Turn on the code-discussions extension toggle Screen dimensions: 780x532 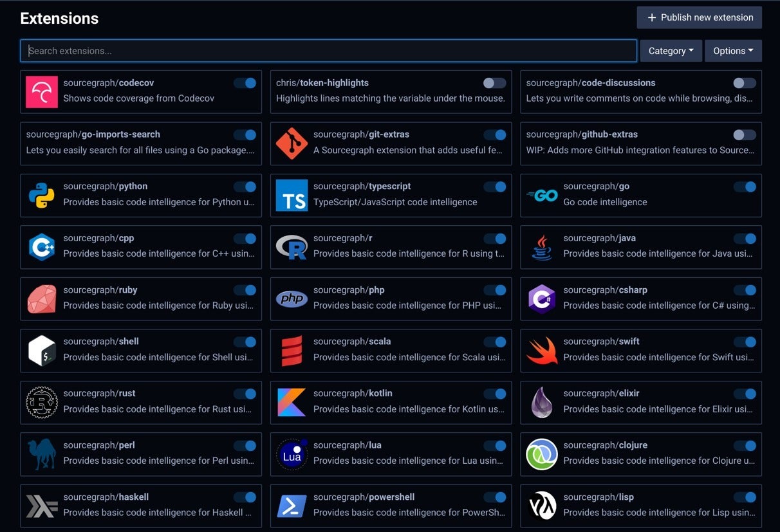pyautogui.click(x=745, y=83)
